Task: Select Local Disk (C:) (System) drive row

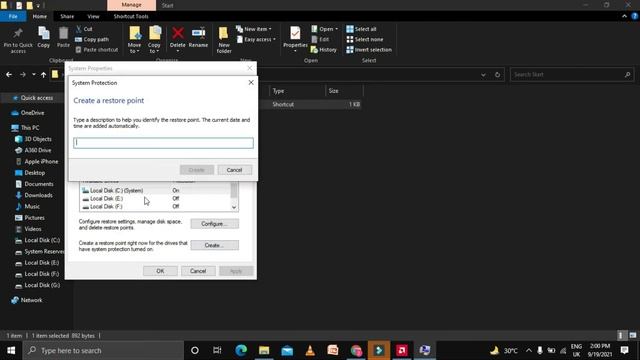Action: tap(155, 190)
